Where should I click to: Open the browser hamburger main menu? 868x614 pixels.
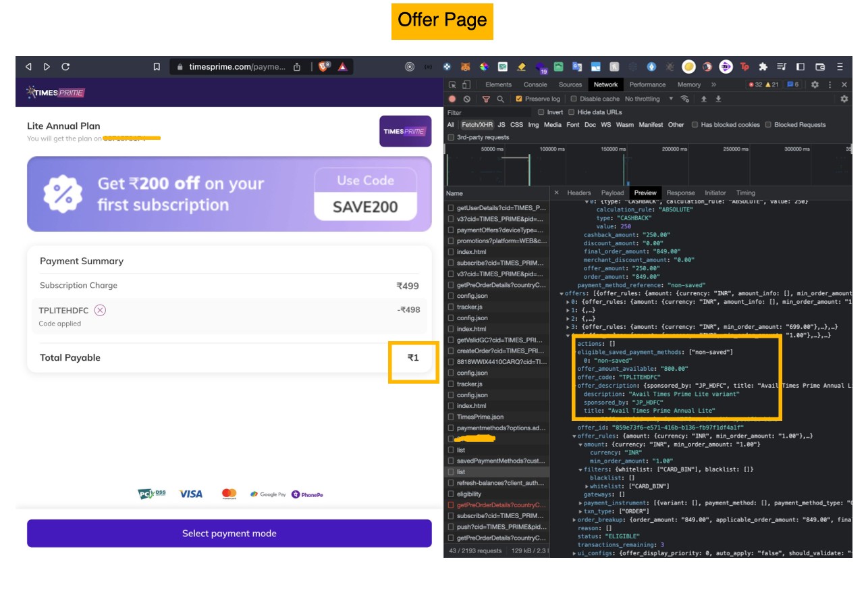click(x=840, y=67)
